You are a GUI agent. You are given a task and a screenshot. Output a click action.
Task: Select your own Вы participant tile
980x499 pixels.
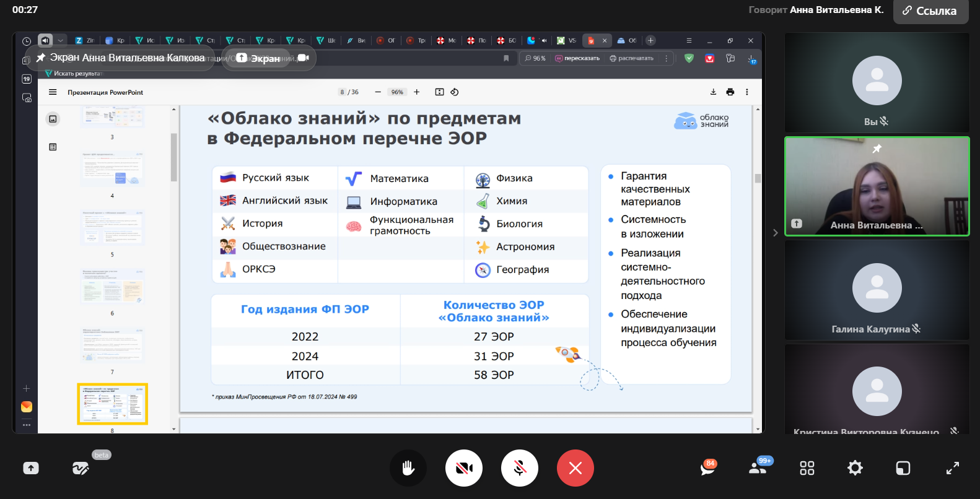click(x=877, y=83)
